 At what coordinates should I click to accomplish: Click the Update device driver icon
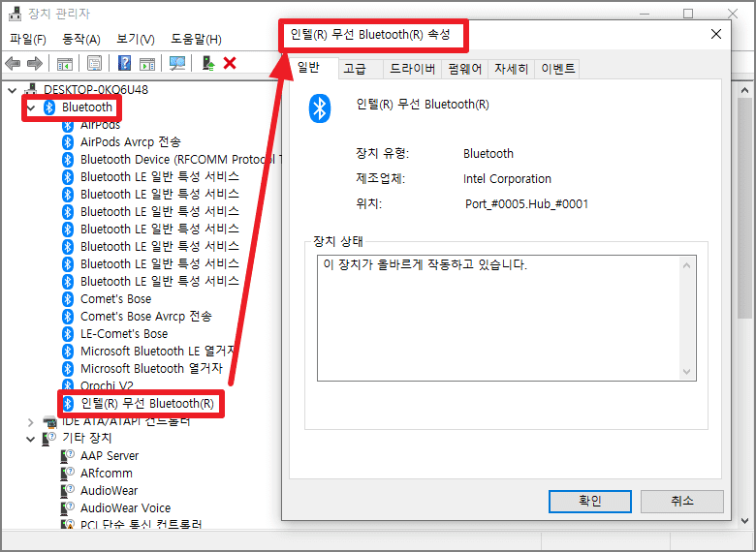click(x=208, y=64)
